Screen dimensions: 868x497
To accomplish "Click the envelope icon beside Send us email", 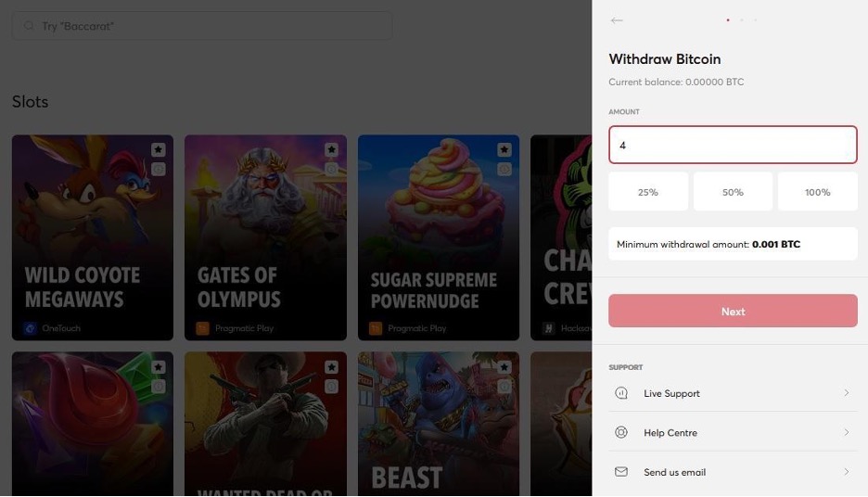I will (621, 472).
